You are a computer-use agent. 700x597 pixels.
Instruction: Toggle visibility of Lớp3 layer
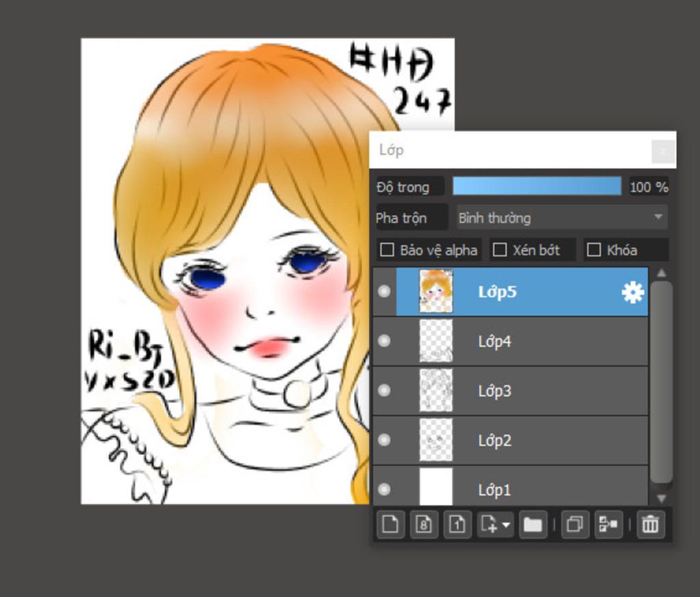(384, 391)
